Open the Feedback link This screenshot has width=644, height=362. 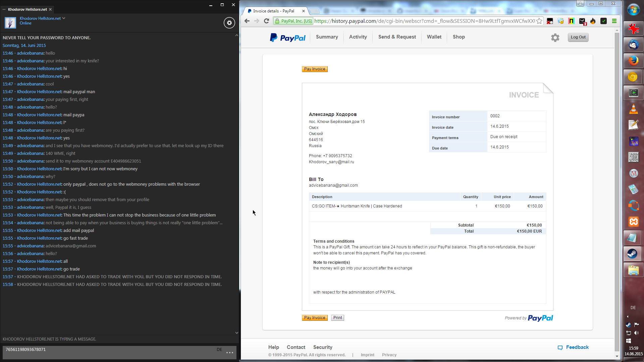(x=577, y=347)
